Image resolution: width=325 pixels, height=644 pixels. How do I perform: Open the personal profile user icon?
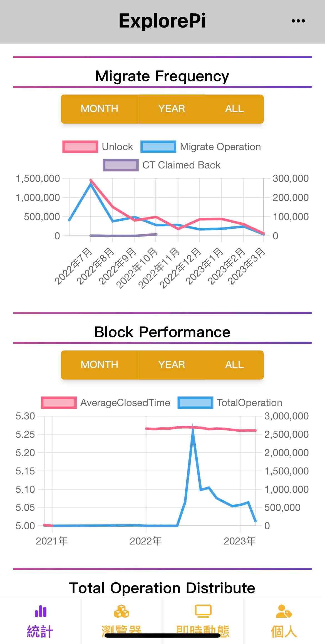coord(284,611)
